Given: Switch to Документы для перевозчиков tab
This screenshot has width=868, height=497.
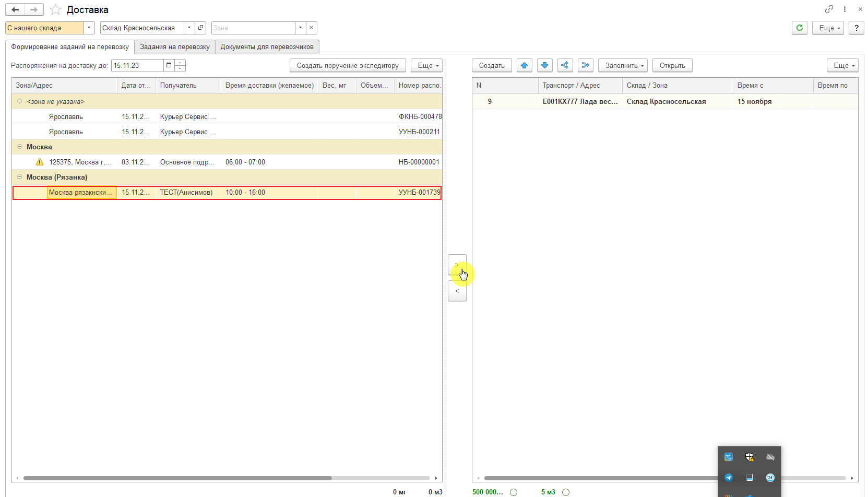Looking at the screenshot, I should [267, 47].
